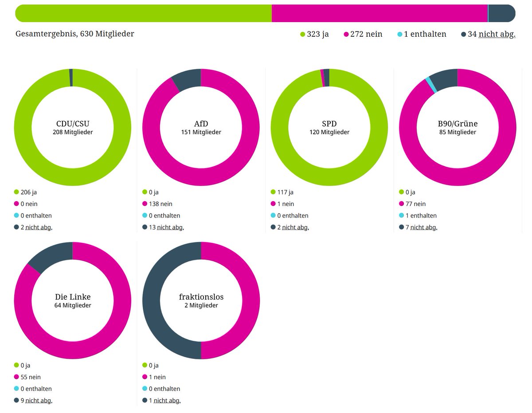Image resolution: width=532 pixels, height=413 pixels.
Task: Select the 'Gesamtergebnis, 630 Mitglieder' heading
Action: click(74, 34)
